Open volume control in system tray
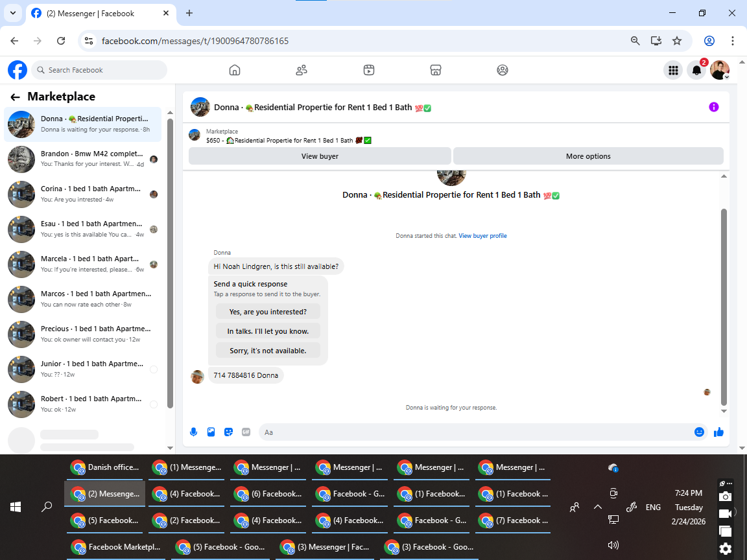The image size is (747, 560). coord(613,545)
